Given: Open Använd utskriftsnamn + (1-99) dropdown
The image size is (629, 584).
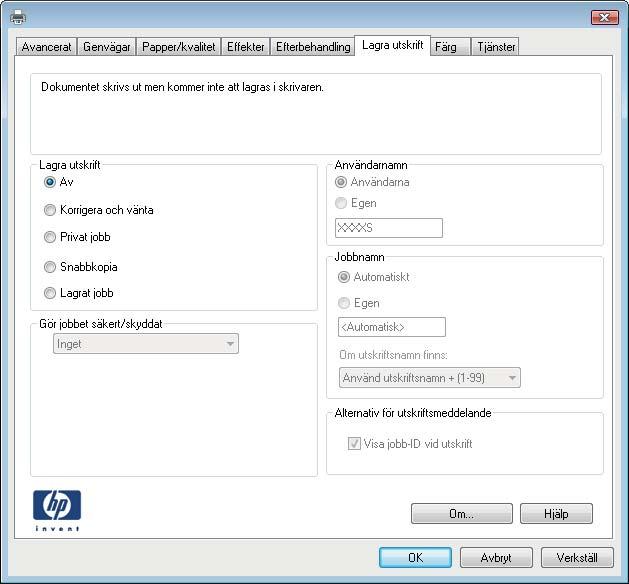Looking at the screenshot, I should pos(430,378).
